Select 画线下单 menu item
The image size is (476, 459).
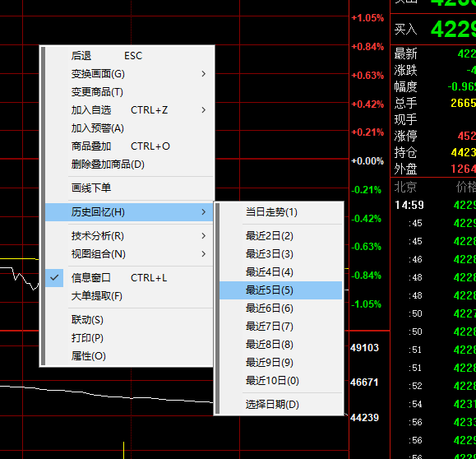click(x=129, y=188)
